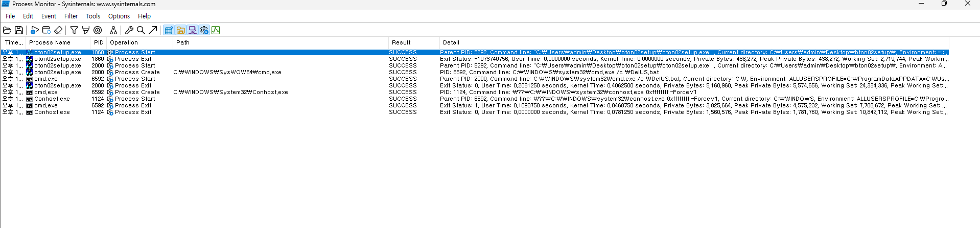Image resolution: width=980 pixels, height=228 pixels.
Task: Select Conhost.exe Process Start row
Action: pyautogui.click(x=475, y=99)
